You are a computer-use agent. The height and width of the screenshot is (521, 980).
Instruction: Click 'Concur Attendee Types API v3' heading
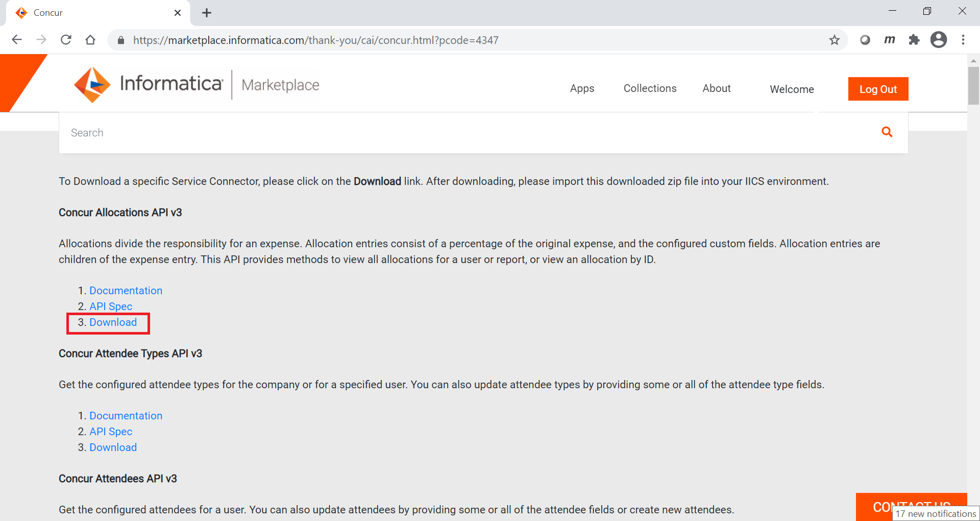click(130, 353)
